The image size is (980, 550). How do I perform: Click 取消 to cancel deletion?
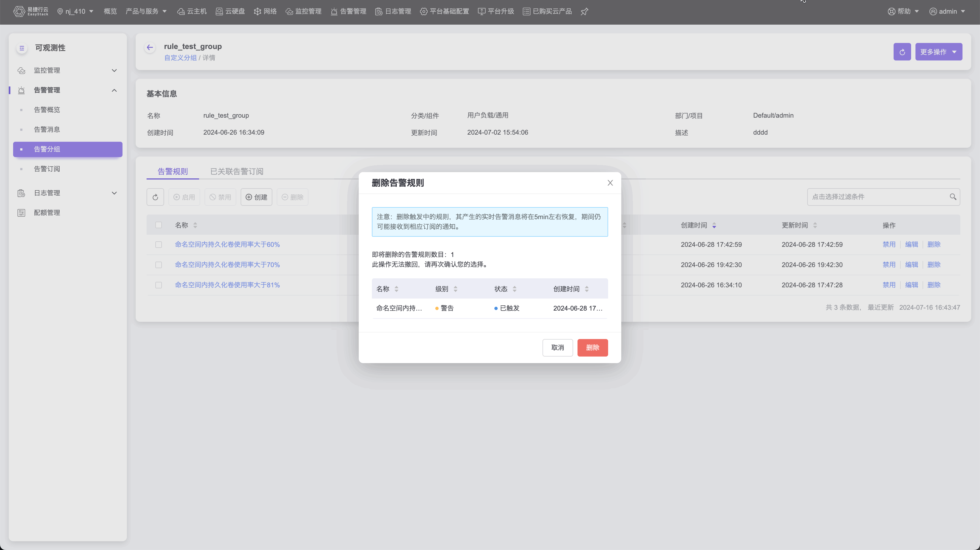pos(557,348)
